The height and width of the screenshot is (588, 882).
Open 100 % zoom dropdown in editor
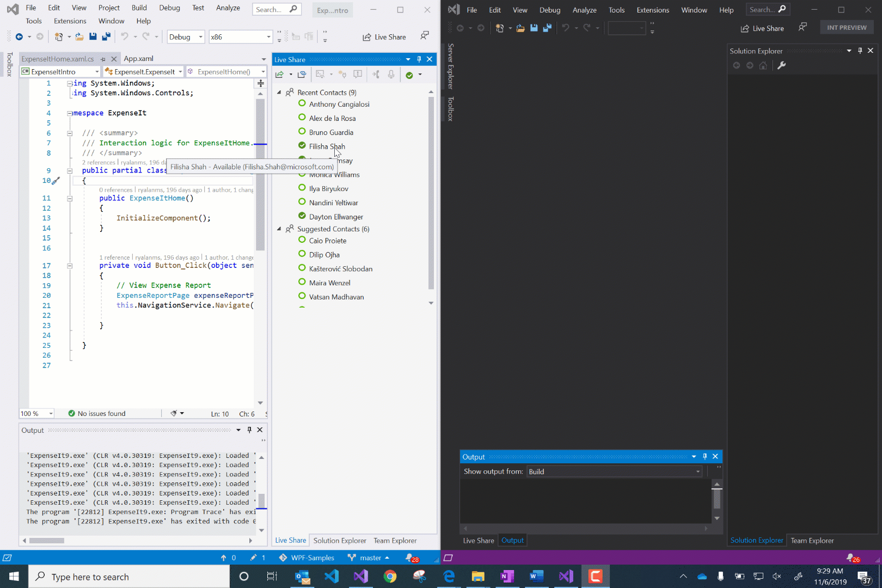tap(37, 413)
